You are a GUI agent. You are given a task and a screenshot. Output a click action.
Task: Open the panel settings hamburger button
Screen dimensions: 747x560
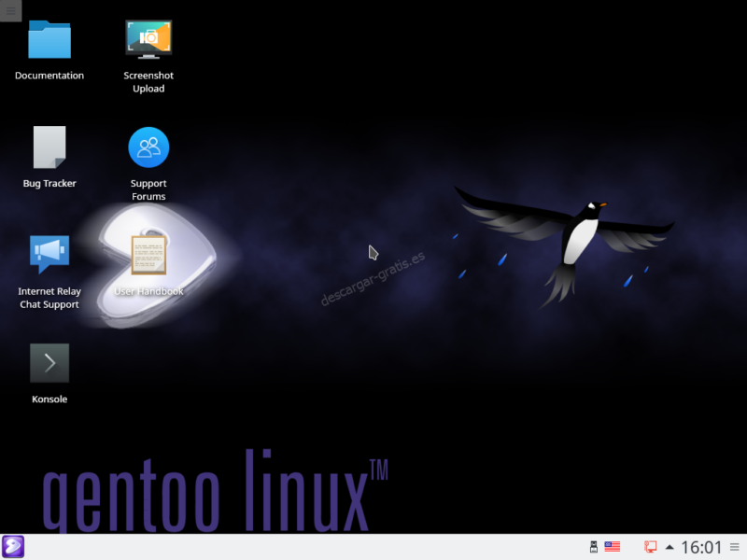[x=735, y=547]
